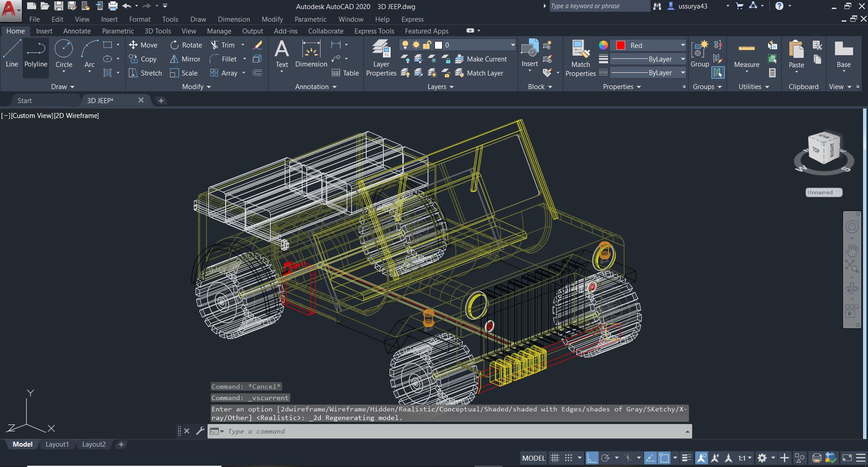Open the first ByLayer lineweight dropdown
Image resolution: width=868 pixels, height=467 pixels.
(649, 59)
